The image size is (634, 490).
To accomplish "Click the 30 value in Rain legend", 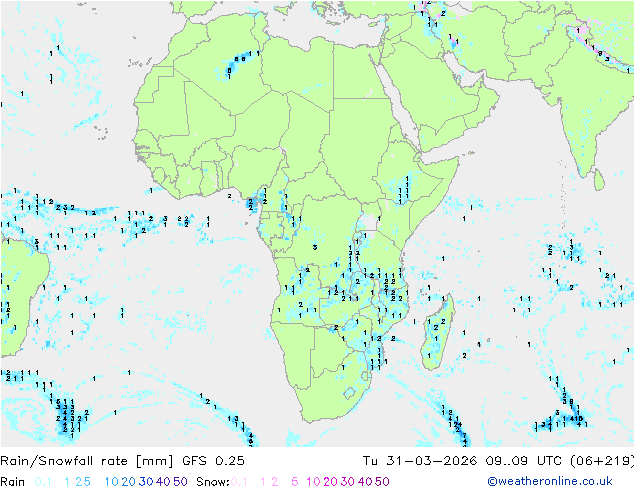I will pyautogui.click(x=146, y=482).
